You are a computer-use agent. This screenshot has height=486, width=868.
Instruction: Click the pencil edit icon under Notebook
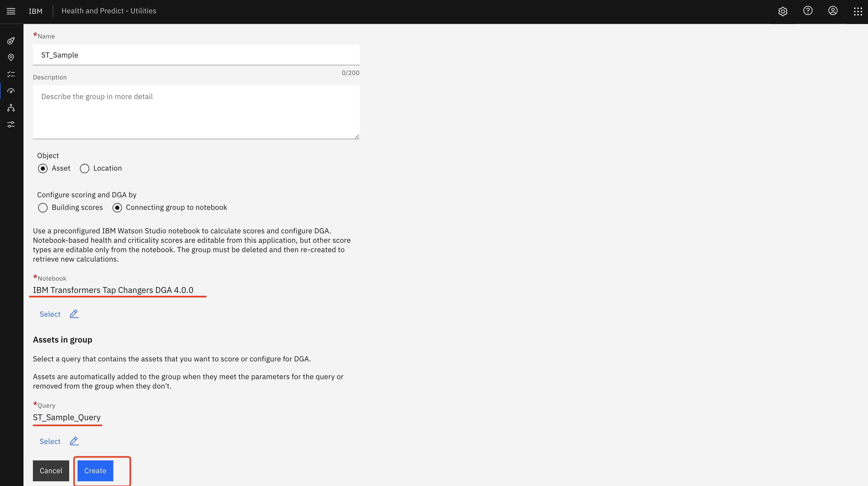tap(74, 314)
